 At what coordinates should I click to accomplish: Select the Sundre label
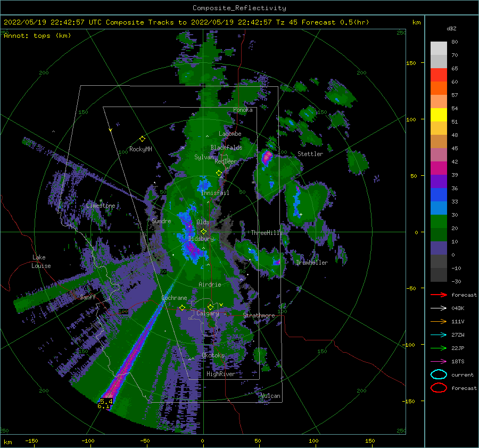click(x=161, y=221)
